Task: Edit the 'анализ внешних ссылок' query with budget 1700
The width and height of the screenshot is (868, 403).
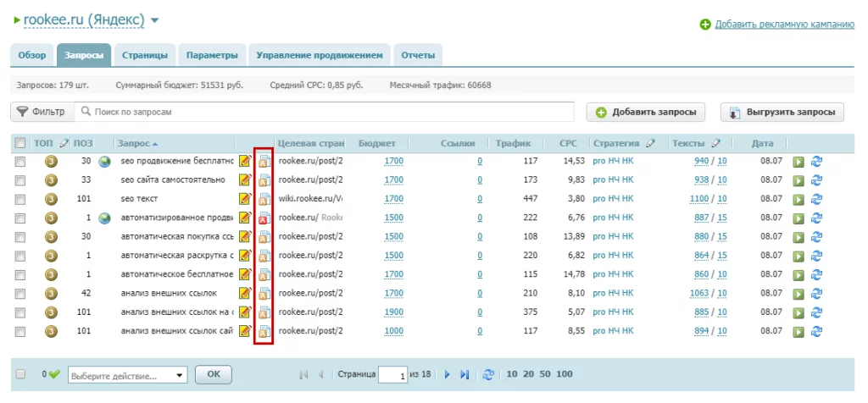Action: (x=245, y=293)
